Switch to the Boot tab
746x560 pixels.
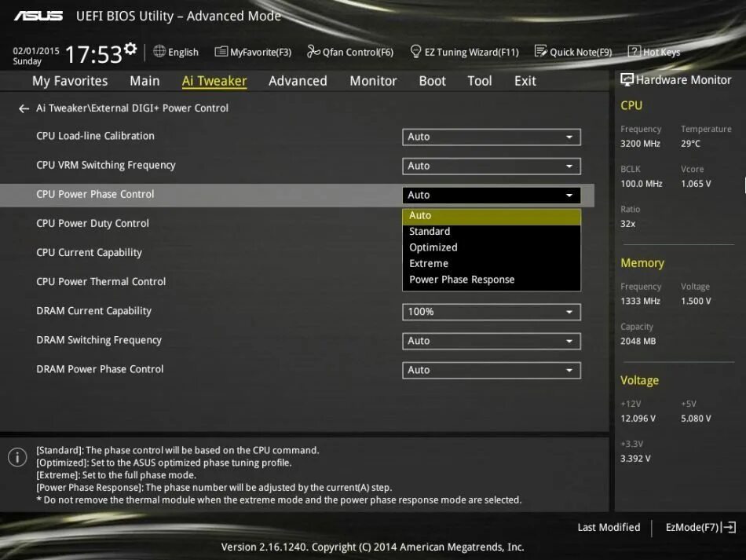pos(432,81)
